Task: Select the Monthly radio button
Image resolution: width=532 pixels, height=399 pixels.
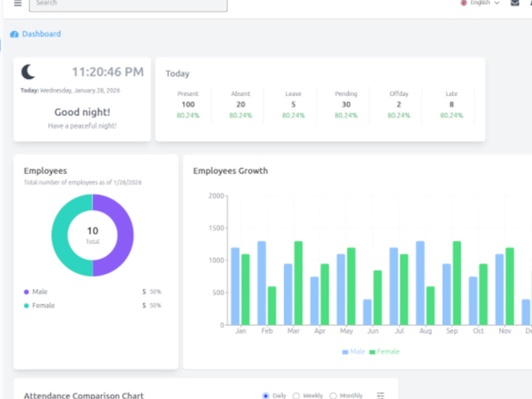Action: pos(333,396)
